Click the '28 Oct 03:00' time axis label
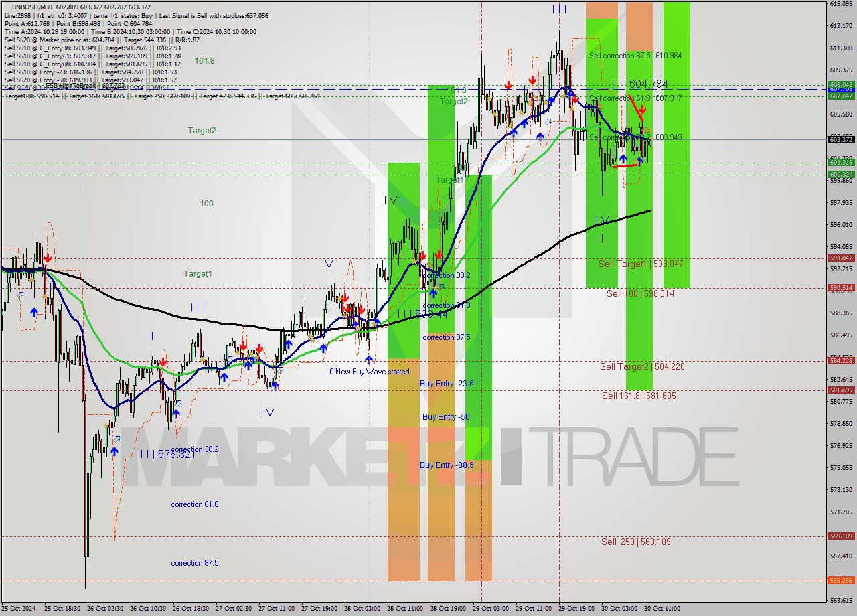Screen dimensions: 857x616 tap(362, 609)
